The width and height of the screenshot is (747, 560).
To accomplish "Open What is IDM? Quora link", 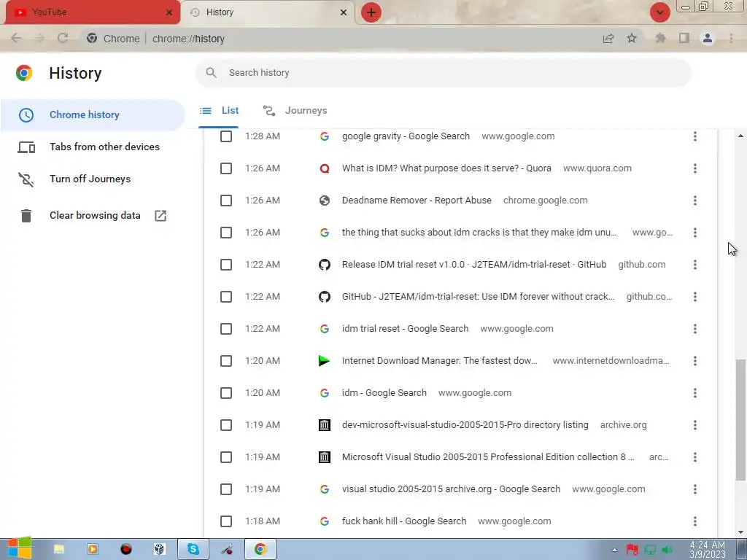I will [446, 168].
